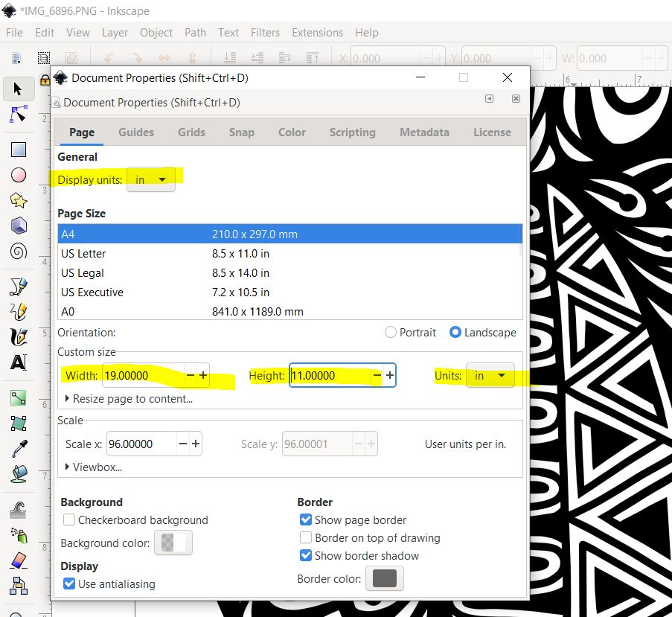Select the Spiral tool
The image size is (672, 617).
click(19, 251)
